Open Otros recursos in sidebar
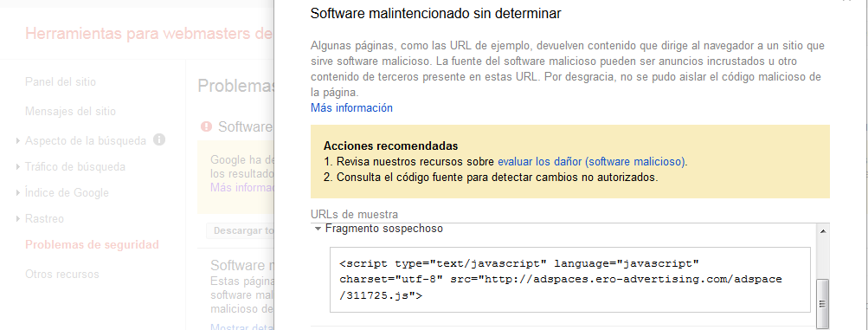This screenshot has width=868, height=330. pos(62,274)
